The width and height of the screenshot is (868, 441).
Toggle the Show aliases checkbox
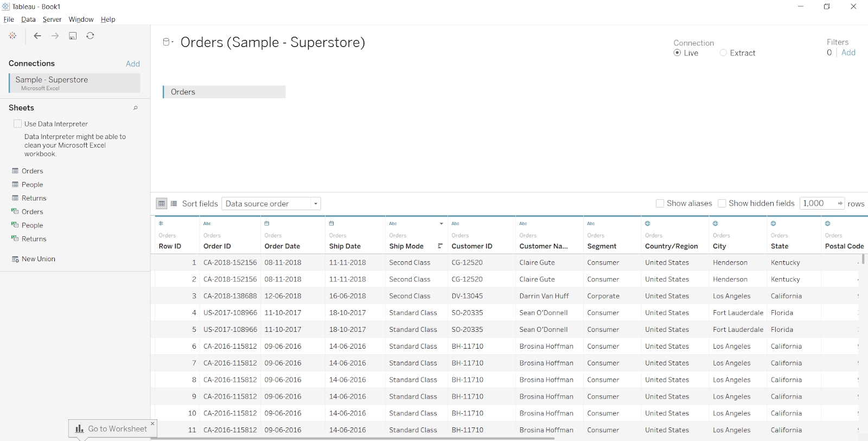click(x=660, y=203)
